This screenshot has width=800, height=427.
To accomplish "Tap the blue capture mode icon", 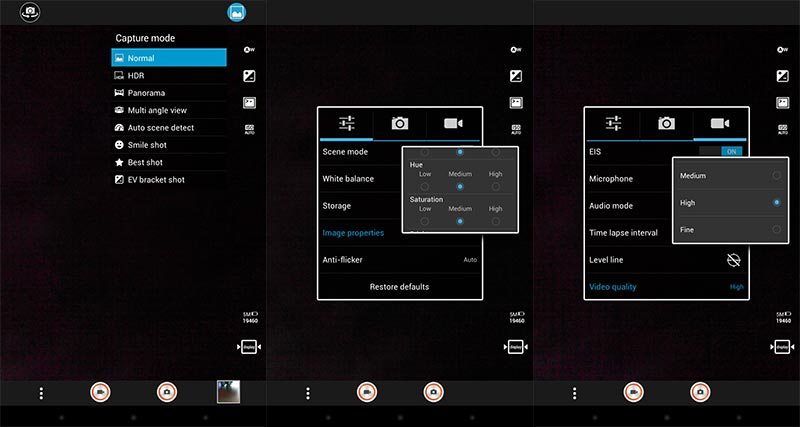I will coord(237,12).
